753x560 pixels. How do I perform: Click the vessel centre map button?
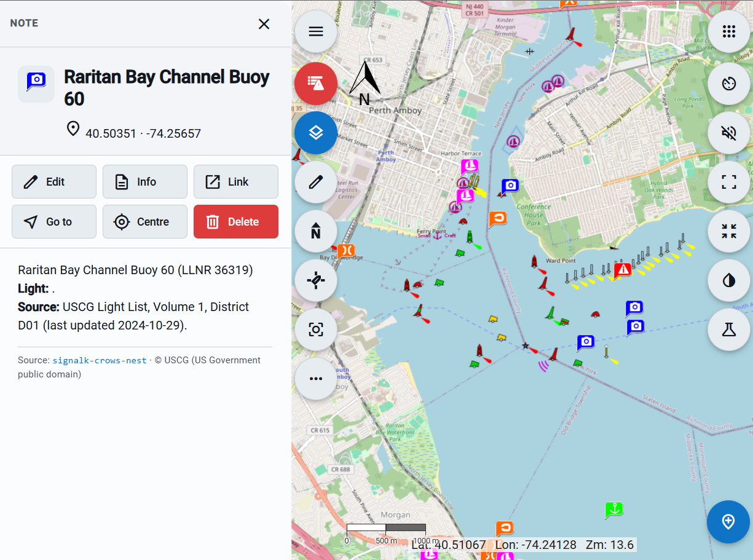tap(316, 280)
